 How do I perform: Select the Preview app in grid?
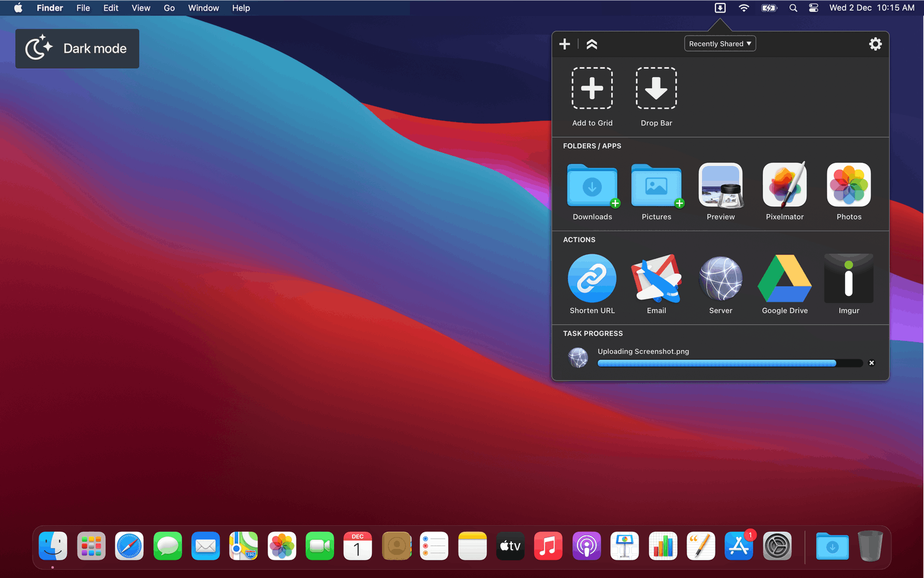coord(721,186)
